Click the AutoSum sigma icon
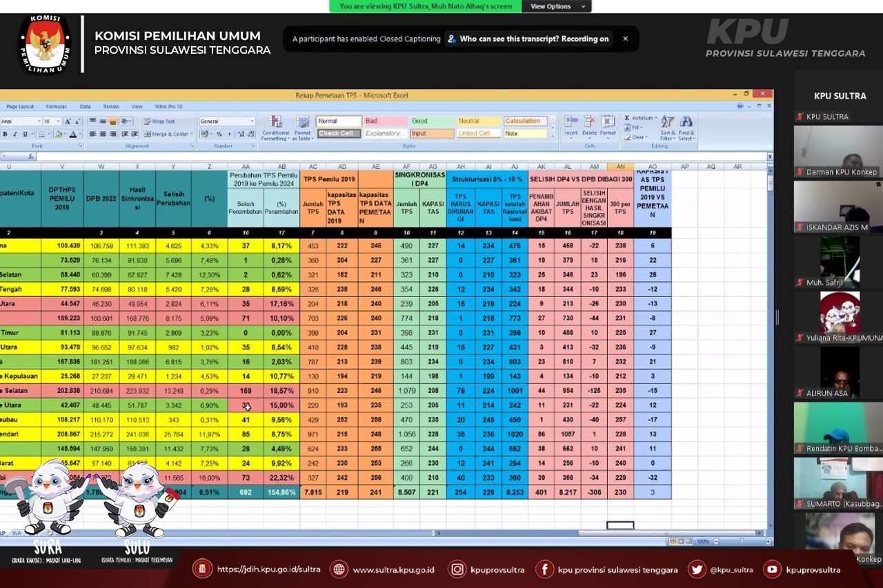 tap(628, 118)
